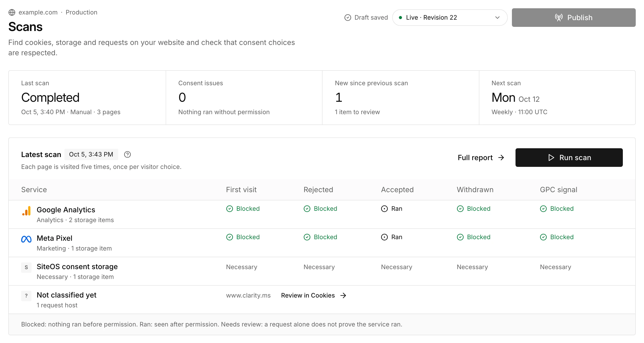Click Google Analytics Withdrawn Blocked status
The image size is (644, 343).
(x=474, y=209)
